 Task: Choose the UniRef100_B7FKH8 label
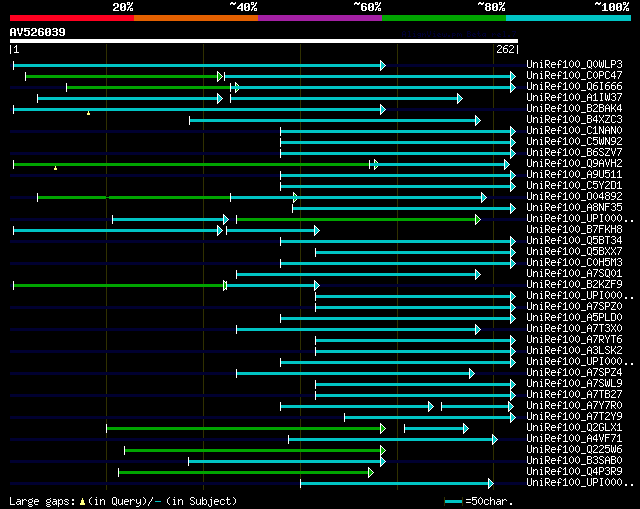pos(574,230)
